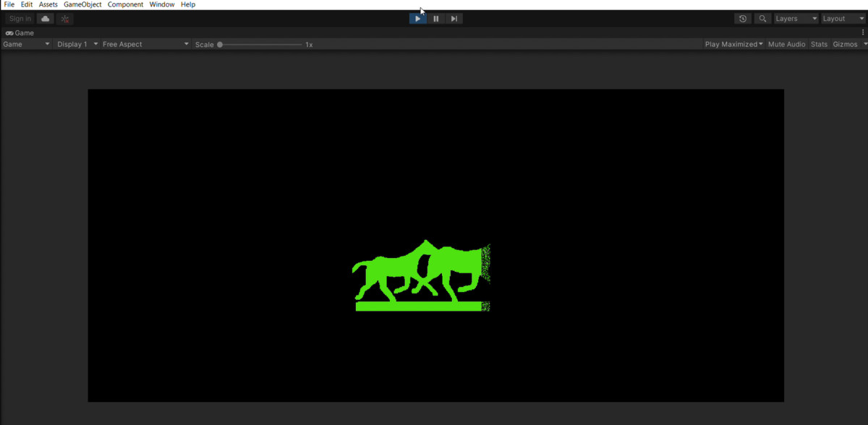Open the Assets menu
Viewport: 868px width, 425px height.
coord(48,4)
